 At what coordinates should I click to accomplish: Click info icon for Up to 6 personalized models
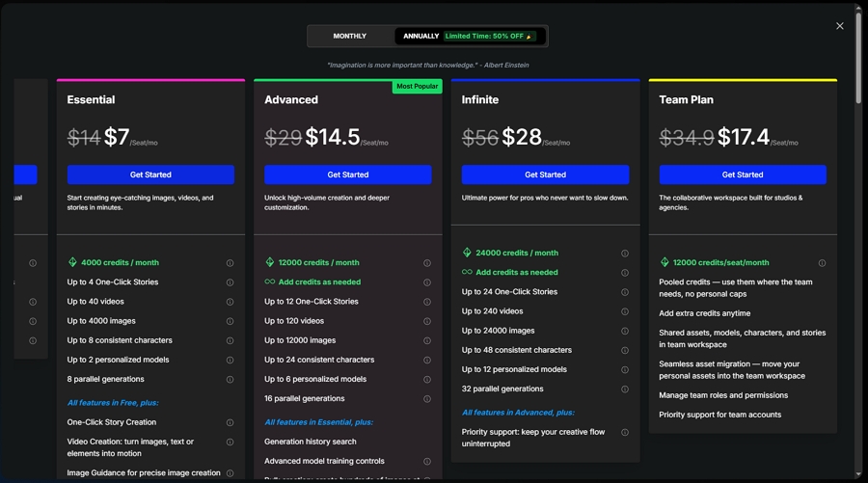click(427, 379)
